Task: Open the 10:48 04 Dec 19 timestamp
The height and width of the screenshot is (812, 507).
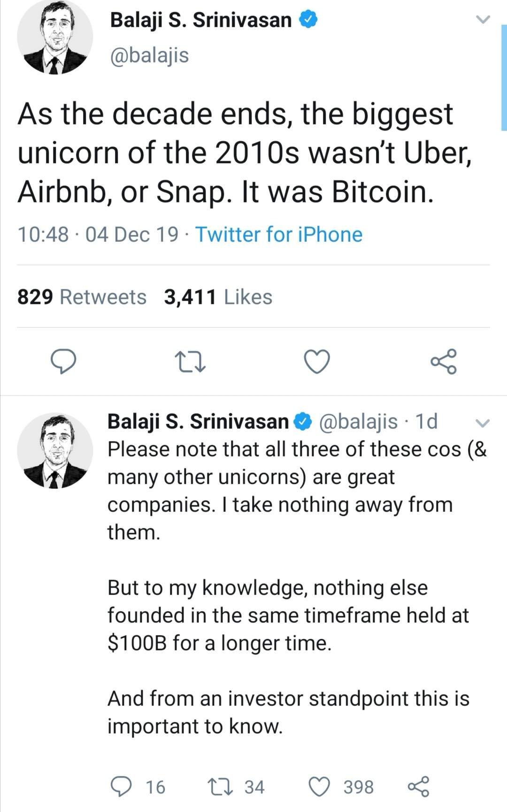Action: pyautogui.click(x=98, y=234)
